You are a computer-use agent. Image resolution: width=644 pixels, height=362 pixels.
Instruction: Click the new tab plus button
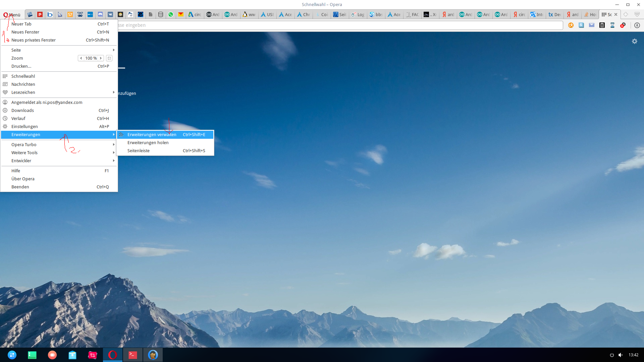626,14
